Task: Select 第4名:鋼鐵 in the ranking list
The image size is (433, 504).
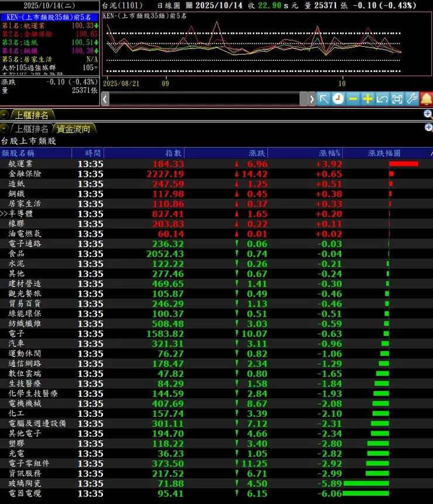Action: click(x=50, y=51)
